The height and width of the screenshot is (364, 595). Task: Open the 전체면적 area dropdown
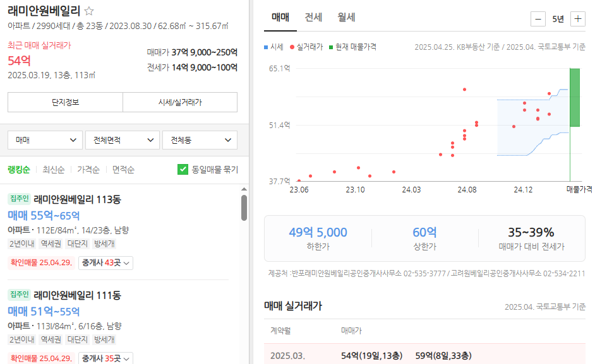pyautogui.click(x=122, y=140)
